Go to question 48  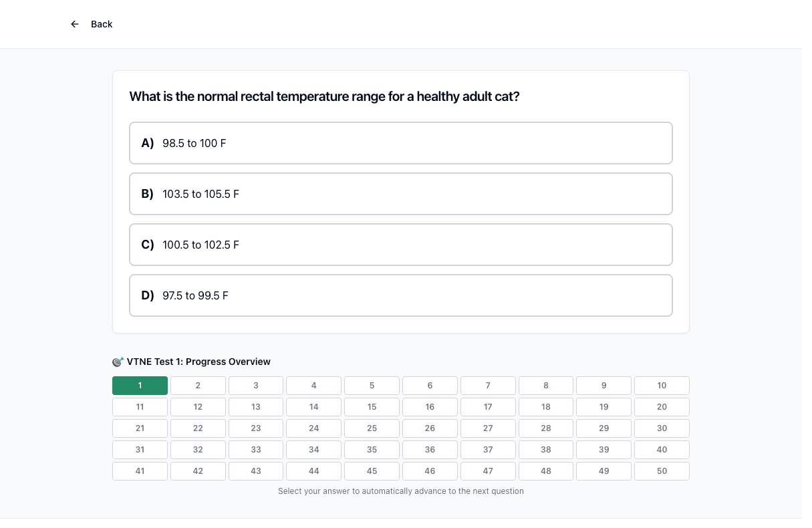[x=546, y=471]
